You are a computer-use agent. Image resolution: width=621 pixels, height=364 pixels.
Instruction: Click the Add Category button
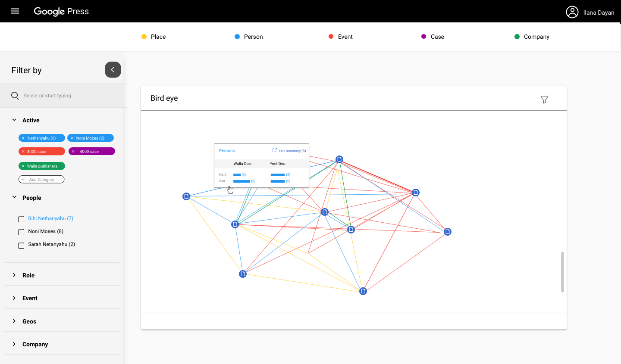coord(41,180)
